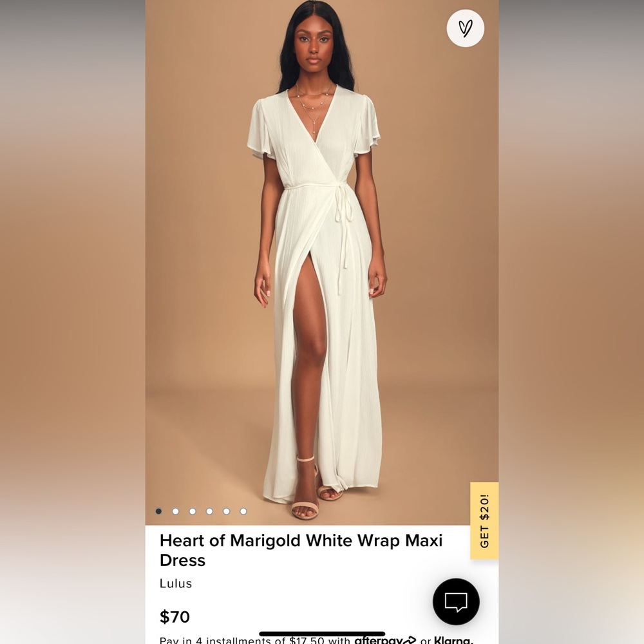The height and width of the screenshot is (644, 644).
Task: Select the second image carousel dot
Action: click(x=175, y=511)
